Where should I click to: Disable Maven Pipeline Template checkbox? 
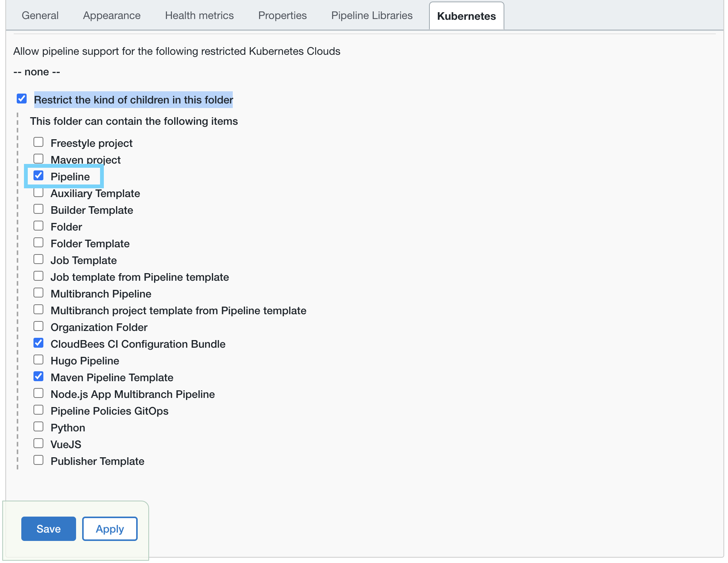click(x=38, y=377)
